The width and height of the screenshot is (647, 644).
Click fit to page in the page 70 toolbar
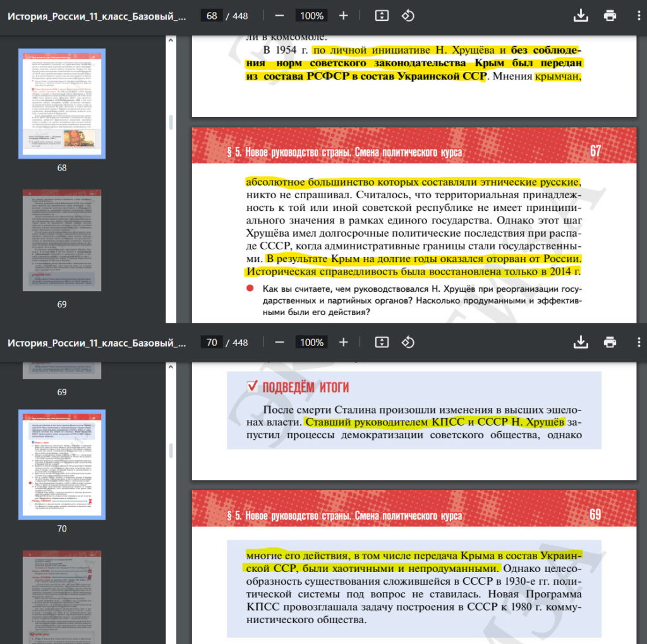click(382, 342)
